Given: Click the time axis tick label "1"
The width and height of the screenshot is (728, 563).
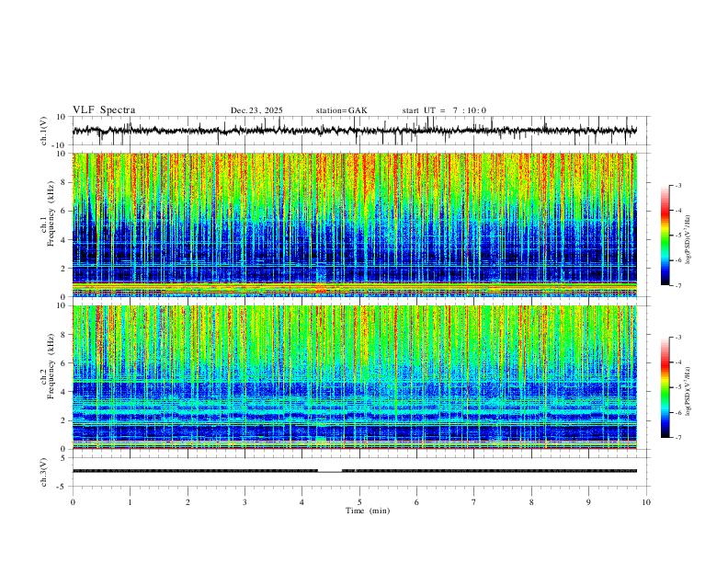Looking at the screenshot, I should point(130,502).
